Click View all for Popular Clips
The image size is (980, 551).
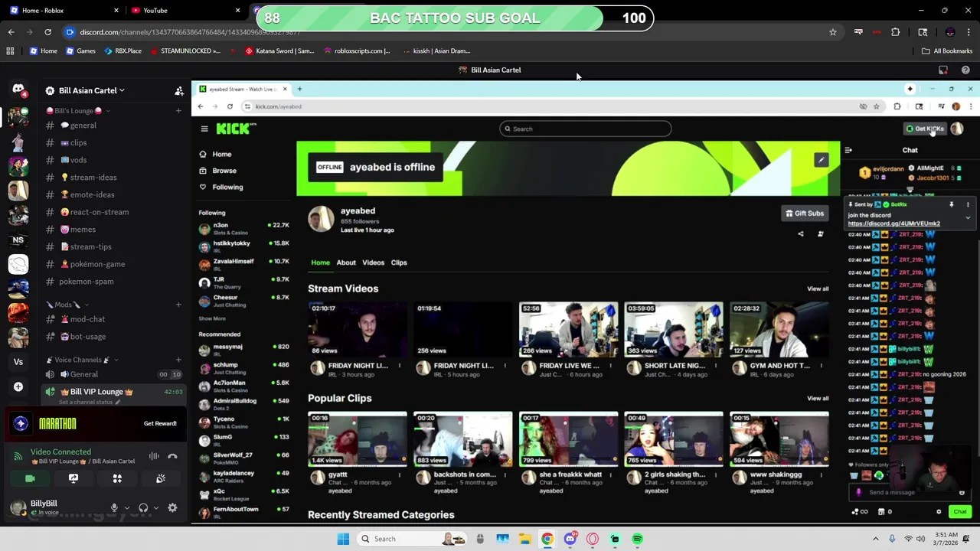[x=818, y=398]
